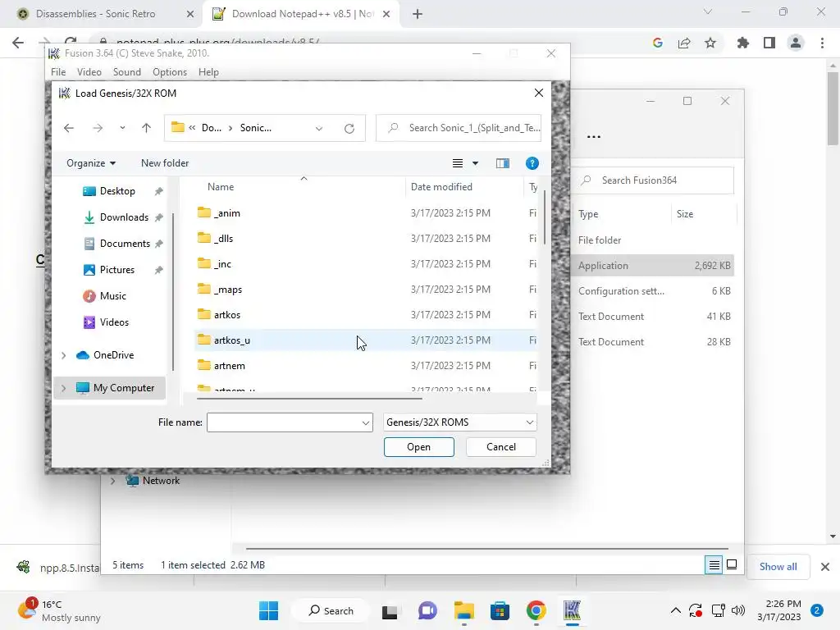Open Microsoft Store from taskbar
The width and height of the screenshot is (840, 630).
[x=500, y=610]
